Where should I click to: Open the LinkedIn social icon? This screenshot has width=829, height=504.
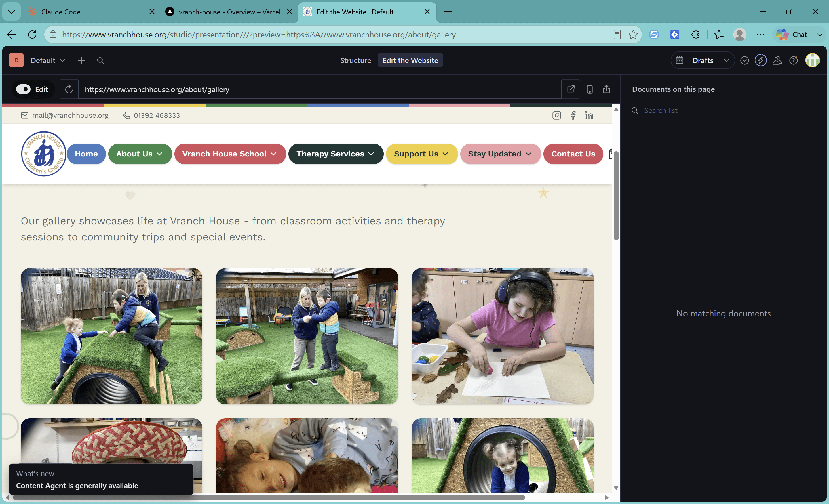(589, 115)
